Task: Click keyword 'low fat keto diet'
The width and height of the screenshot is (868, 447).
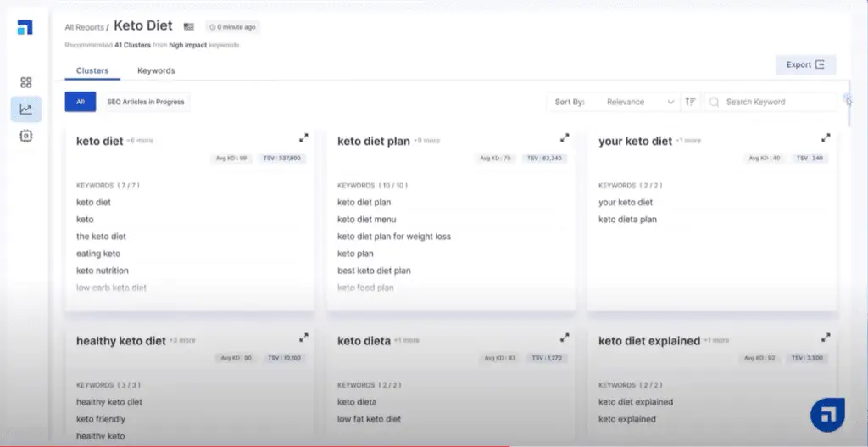Action: [370, 419]
